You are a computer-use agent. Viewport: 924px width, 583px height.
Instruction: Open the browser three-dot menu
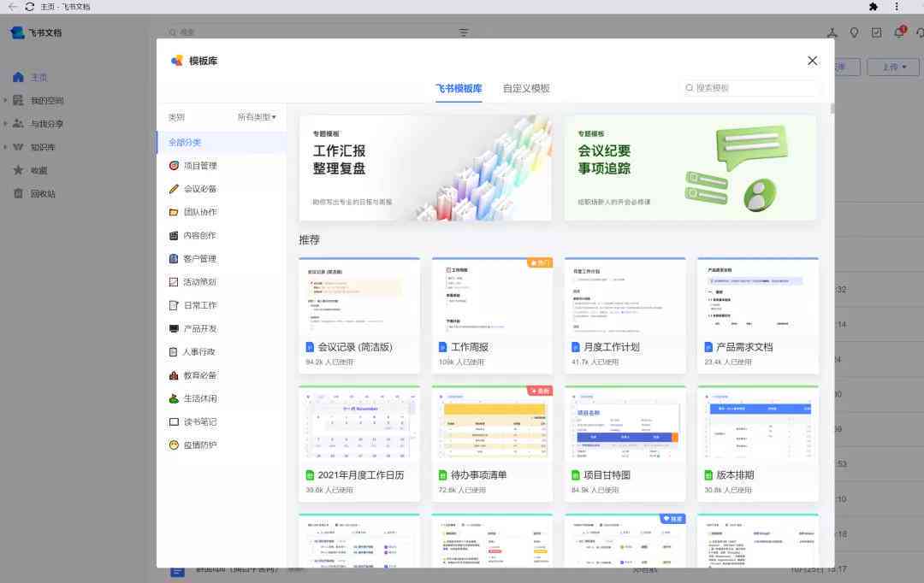(897, 7)
